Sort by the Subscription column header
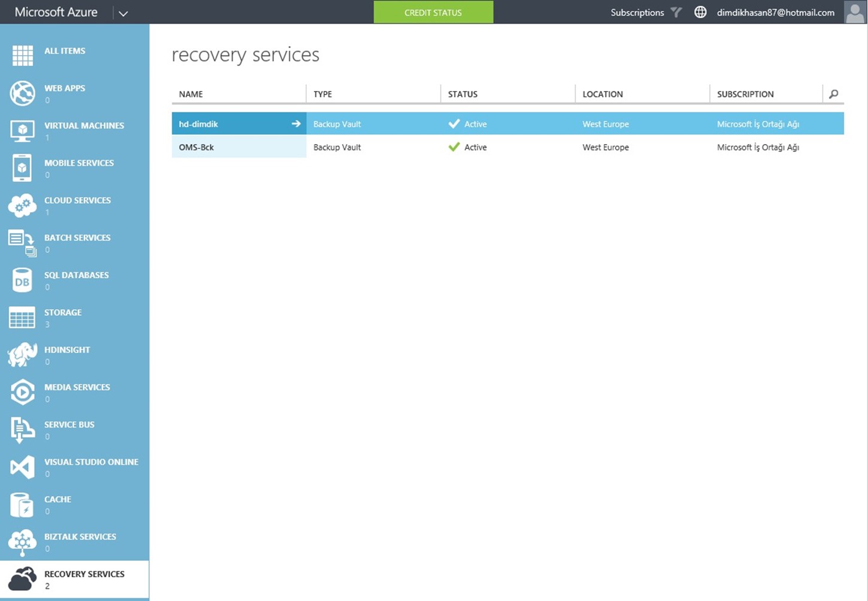868x601 pixels. (745, 94)
